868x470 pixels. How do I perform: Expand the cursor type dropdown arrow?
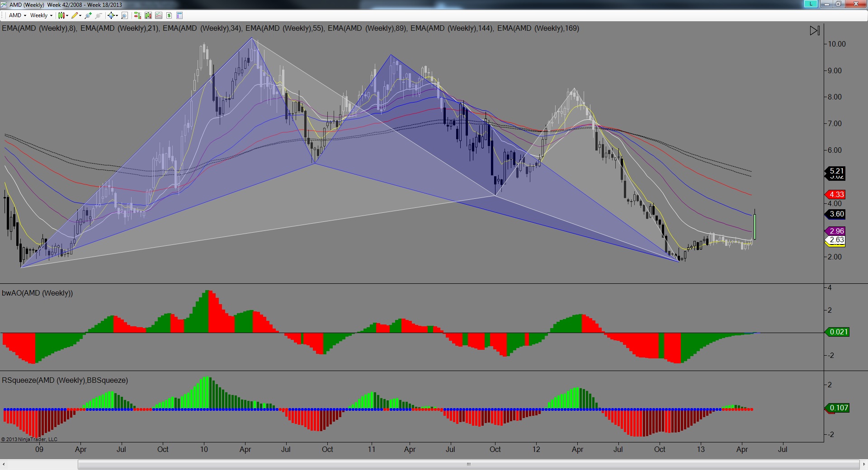click(117, 15)
